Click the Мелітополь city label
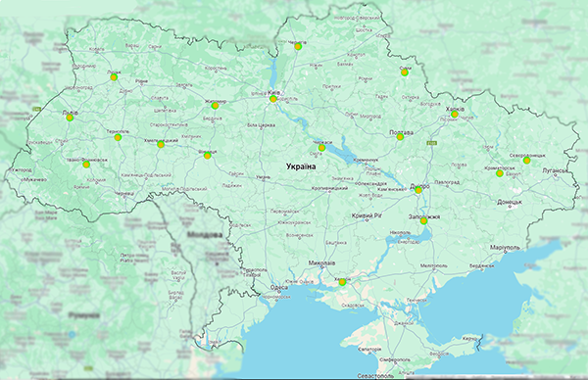 coord(434,265)
